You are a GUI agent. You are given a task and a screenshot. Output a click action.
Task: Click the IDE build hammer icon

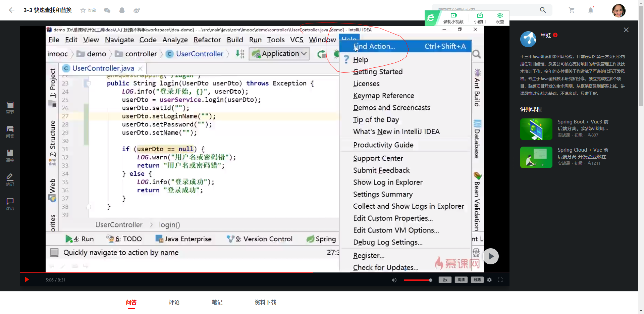click(240, 54)
